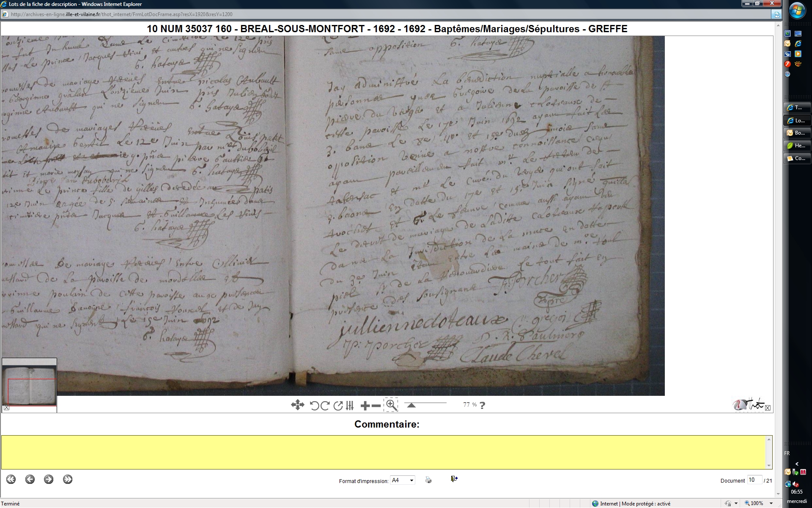Zoom out with the minus icon
The image size is (812, 508).
pos(376,406)
